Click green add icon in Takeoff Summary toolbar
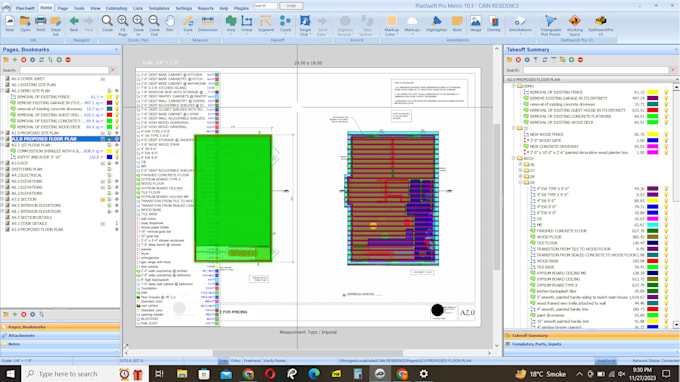Image resolution: width=680 pixels, height=382 pixels. 572,60
